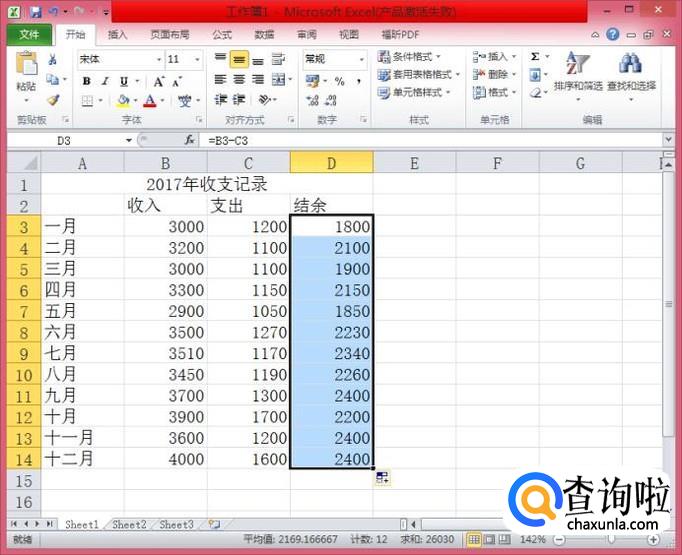682x555 pixels.
Task: Click 删除 in the cells group
Action: [x=494, y=74]
